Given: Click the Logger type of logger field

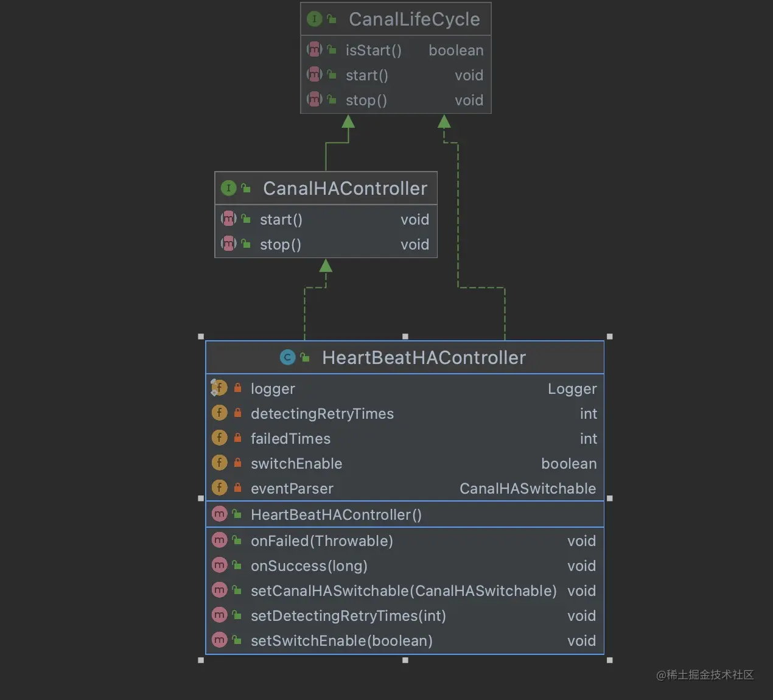Looking at the screenshot, I should 572,389.
